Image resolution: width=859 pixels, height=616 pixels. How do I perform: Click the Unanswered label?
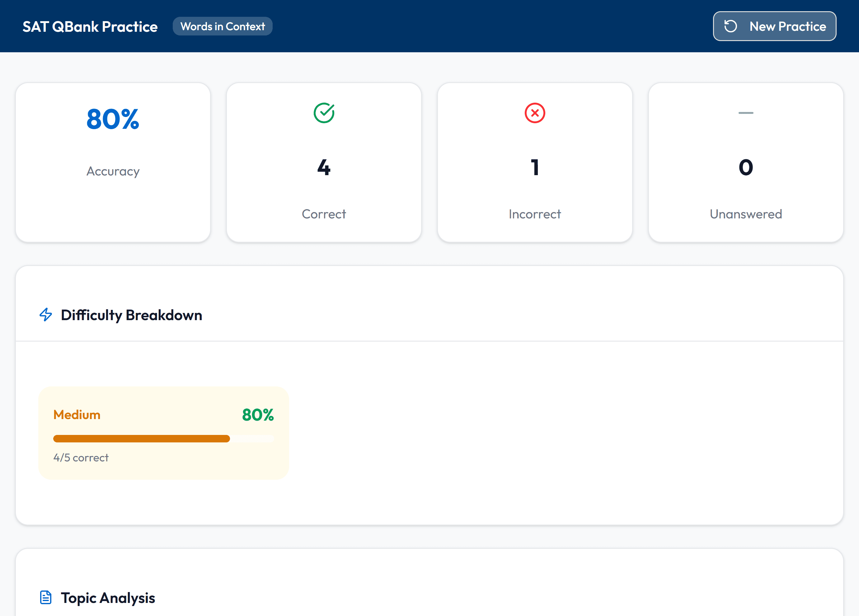point(746,214)
